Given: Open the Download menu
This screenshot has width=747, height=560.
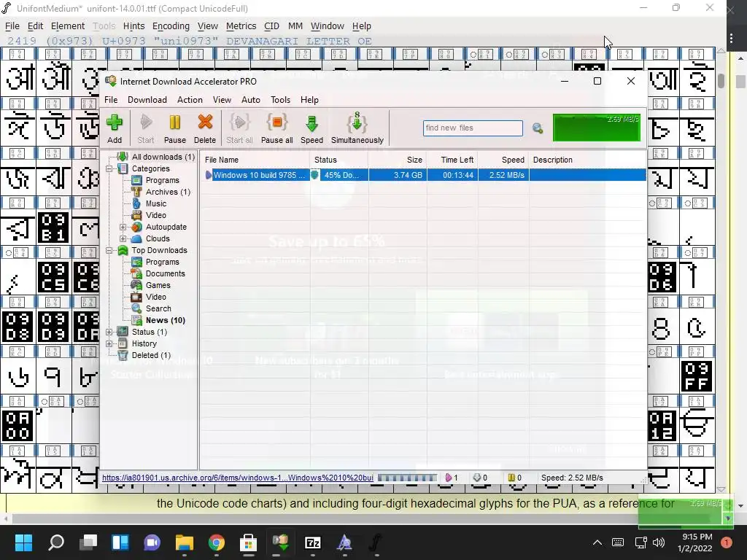Looking at the screenshot, I should click(147, 100).
